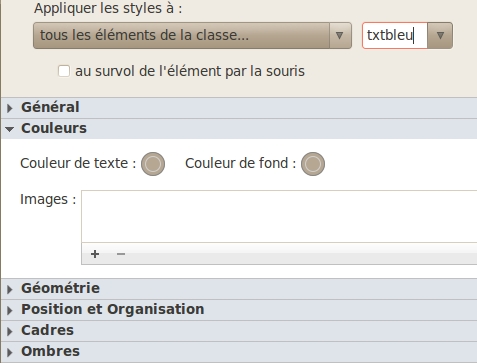Screen dimensions: 477x363
Task: Expand the Position et Organisation header
Action: [x=239, y=310]
